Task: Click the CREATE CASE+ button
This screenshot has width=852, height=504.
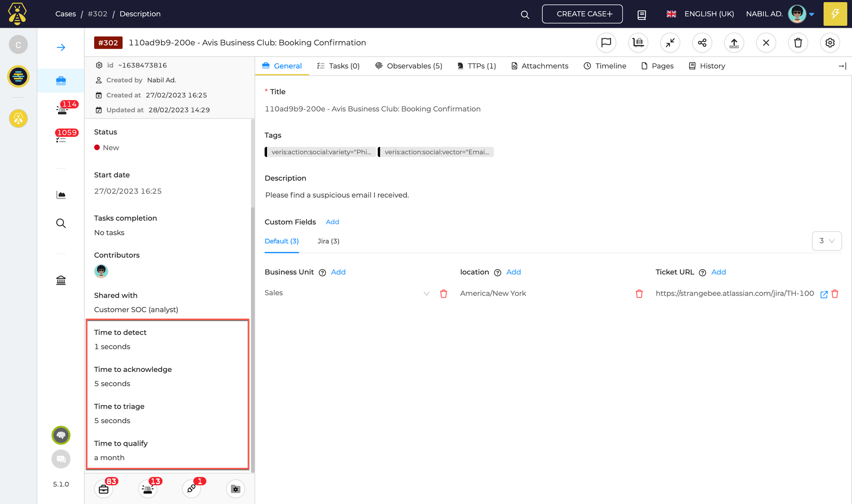Action: (x=582, y=14)
